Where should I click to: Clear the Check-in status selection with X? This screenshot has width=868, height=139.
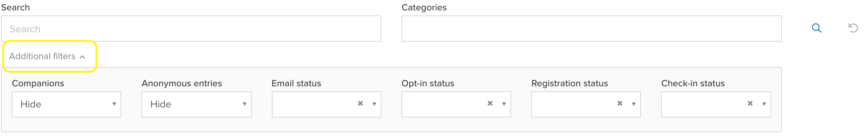[750, 103]
